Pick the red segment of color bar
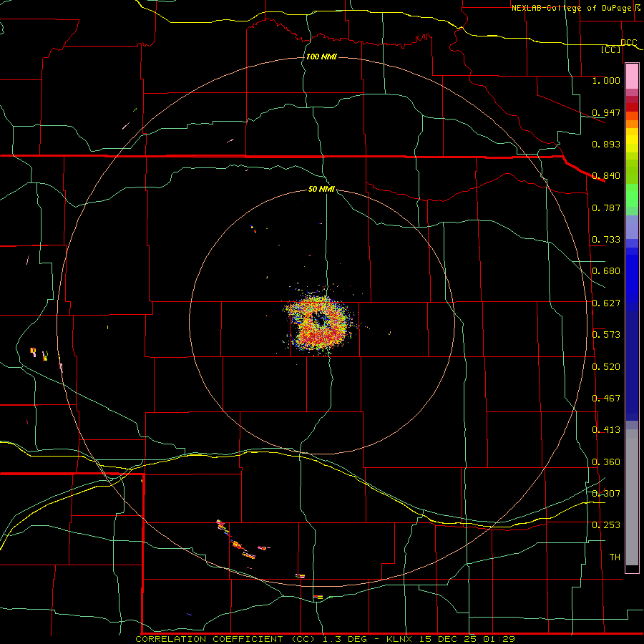The width and height of the screenshot is (644, 644). pyautogui.click(x=632, y=107)
